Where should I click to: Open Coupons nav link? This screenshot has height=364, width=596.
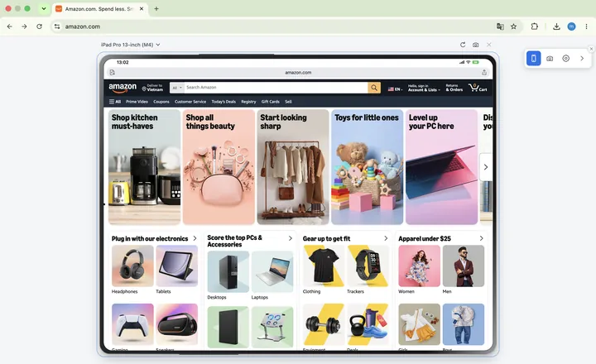point(161,102)
